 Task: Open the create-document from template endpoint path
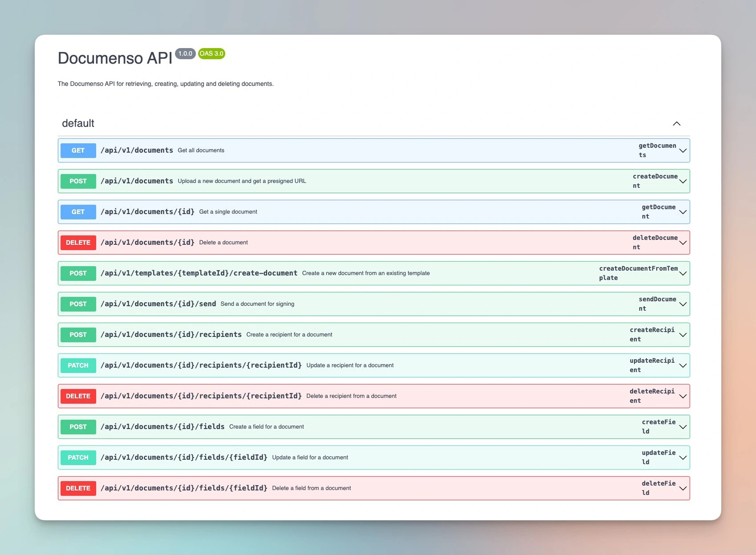(199, 273)
